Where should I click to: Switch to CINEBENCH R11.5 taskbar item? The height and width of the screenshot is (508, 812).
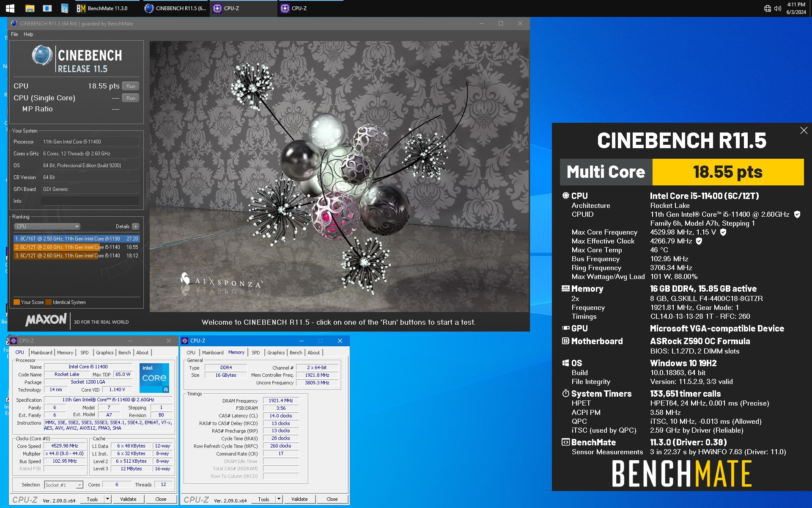[176, 8]
